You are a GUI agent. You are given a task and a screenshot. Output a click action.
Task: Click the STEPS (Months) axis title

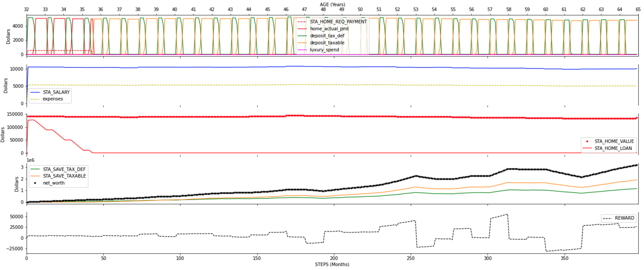[332, 264]
